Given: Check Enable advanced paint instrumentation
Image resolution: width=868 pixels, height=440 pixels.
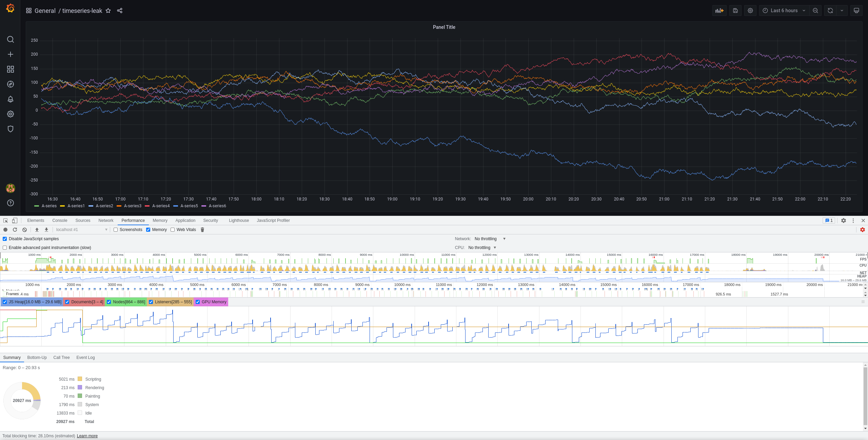Looking at the screenshot, I should (4, 247).
